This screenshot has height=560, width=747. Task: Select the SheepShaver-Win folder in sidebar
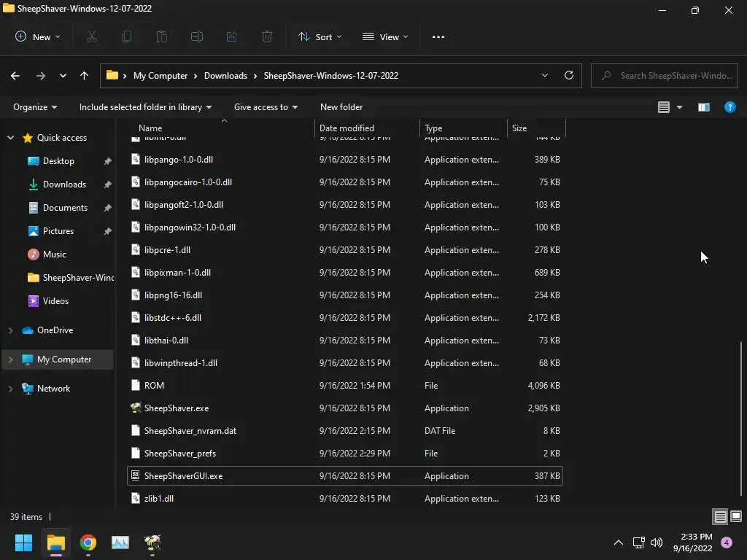71,278
